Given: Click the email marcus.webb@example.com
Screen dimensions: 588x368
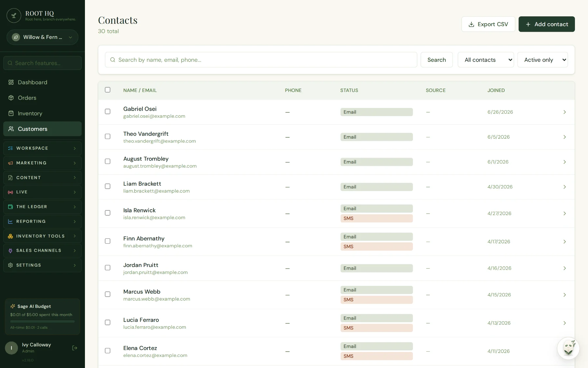Looking at the screenshot, I should coord(156,299).
